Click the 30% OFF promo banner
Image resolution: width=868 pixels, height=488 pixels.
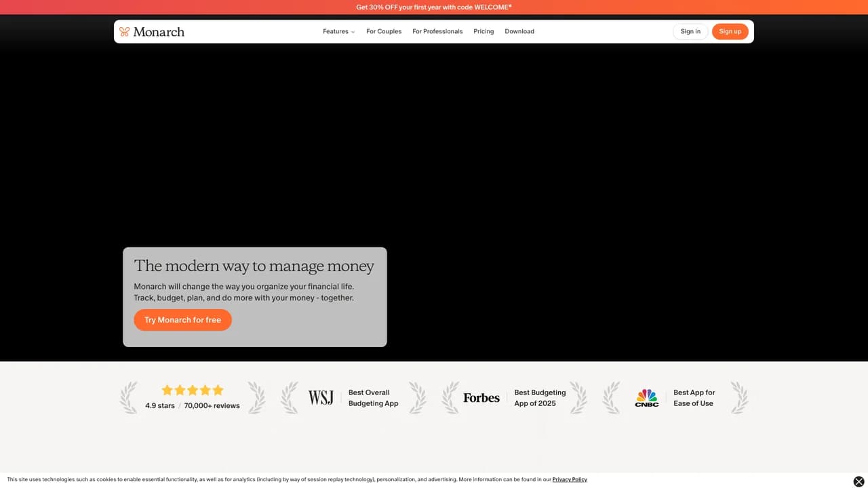tap(434, 7)
